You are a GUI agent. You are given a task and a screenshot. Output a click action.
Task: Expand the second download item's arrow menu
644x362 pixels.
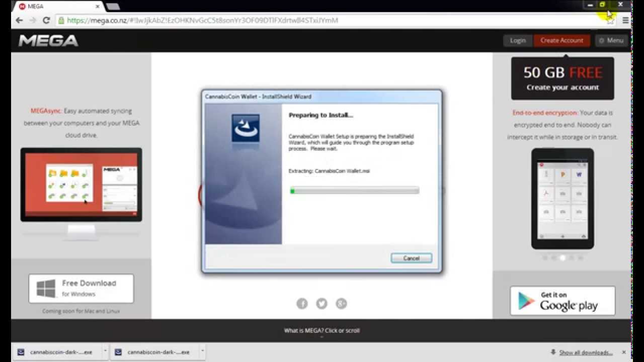pos(202,352)
